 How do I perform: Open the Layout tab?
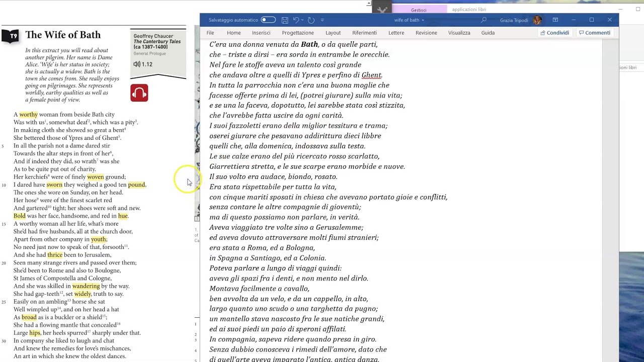pyautogui.click(x=333, y=33)
